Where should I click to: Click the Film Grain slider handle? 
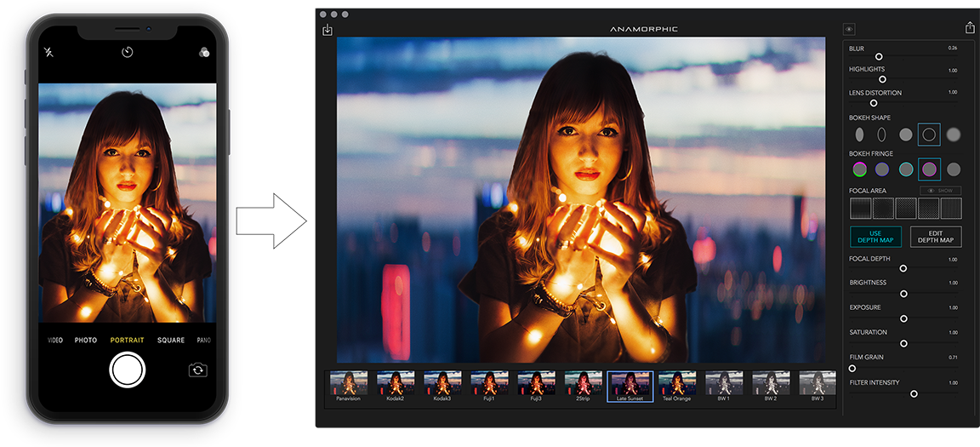click(x=852, y=369)
